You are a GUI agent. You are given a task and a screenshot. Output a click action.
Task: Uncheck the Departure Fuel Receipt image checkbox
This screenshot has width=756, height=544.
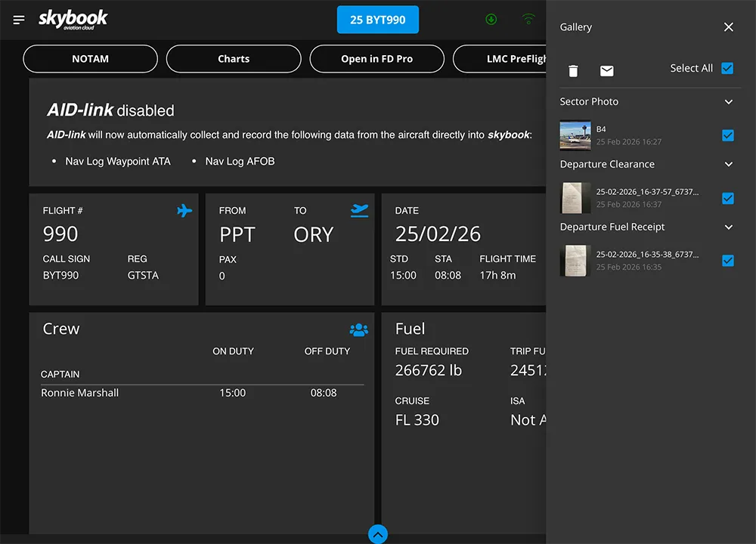[x=727, y=261]
